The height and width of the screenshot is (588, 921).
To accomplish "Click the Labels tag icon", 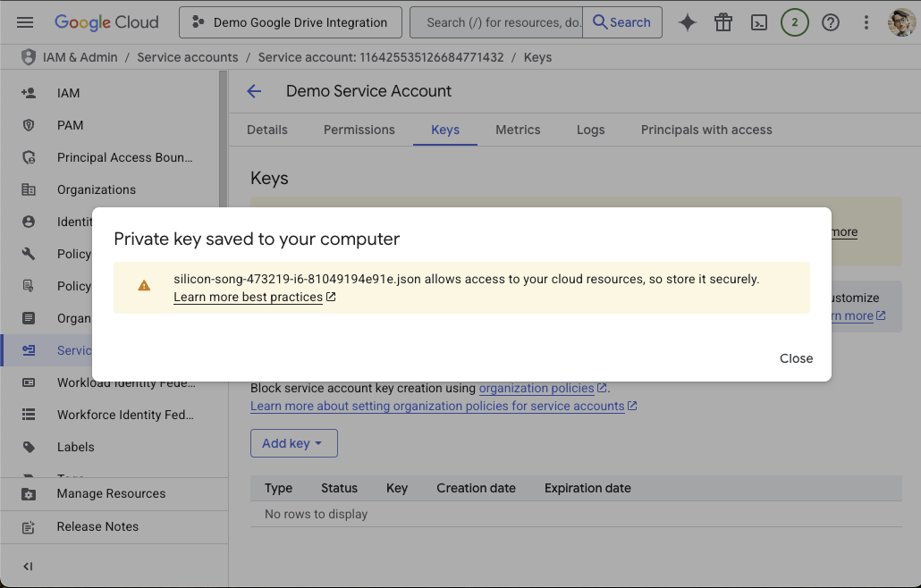I will pyautogui.click(x=29, y=447).
